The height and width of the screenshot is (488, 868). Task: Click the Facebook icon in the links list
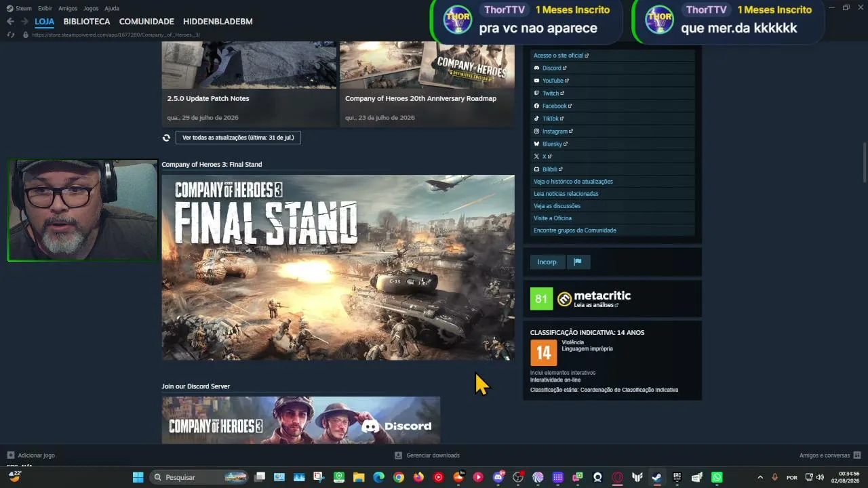tap(536, 106)
